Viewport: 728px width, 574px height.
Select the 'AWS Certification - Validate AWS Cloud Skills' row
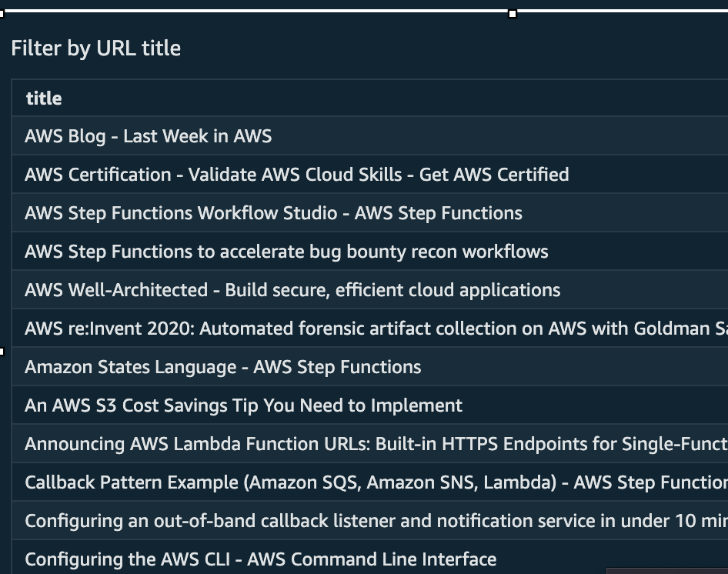[370, 175]
